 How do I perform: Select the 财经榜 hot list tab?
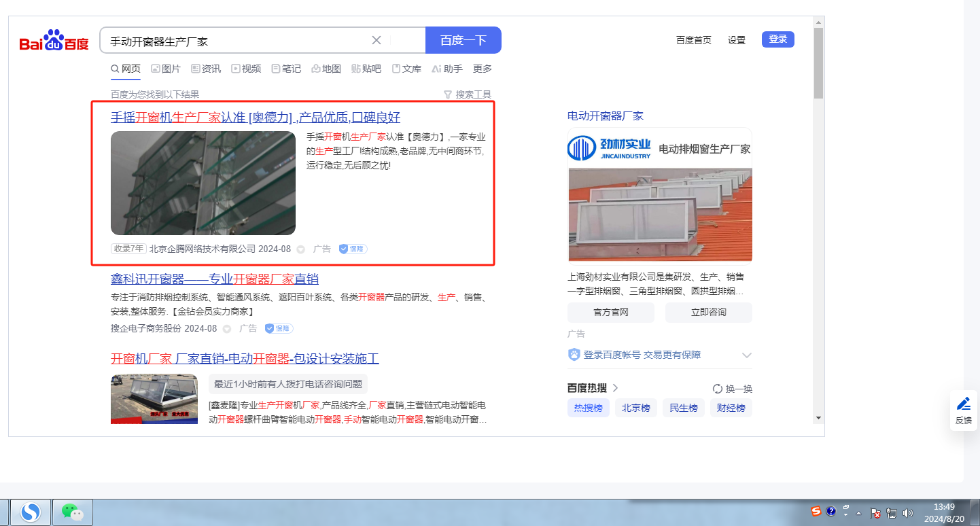[731, 408]
